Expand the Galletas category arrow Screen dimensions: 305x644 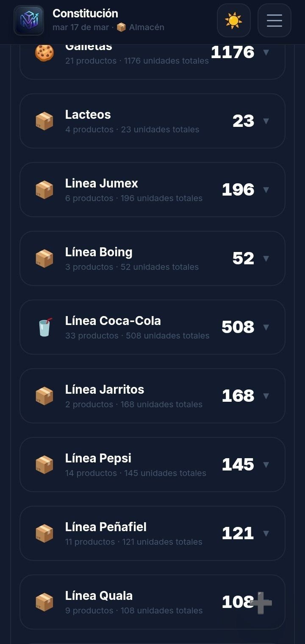[266, 52]
